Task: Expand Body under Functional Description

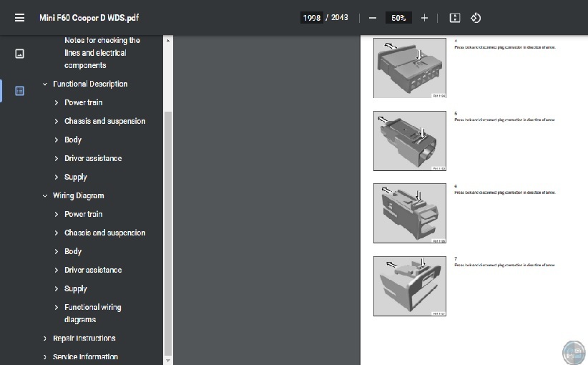Action: [x=57, y=140]
